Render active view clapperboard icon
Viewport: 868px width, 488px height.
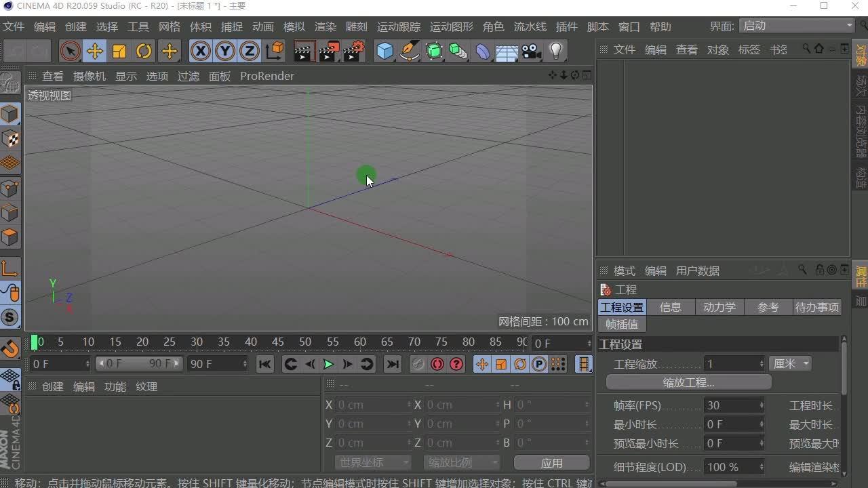304,51
